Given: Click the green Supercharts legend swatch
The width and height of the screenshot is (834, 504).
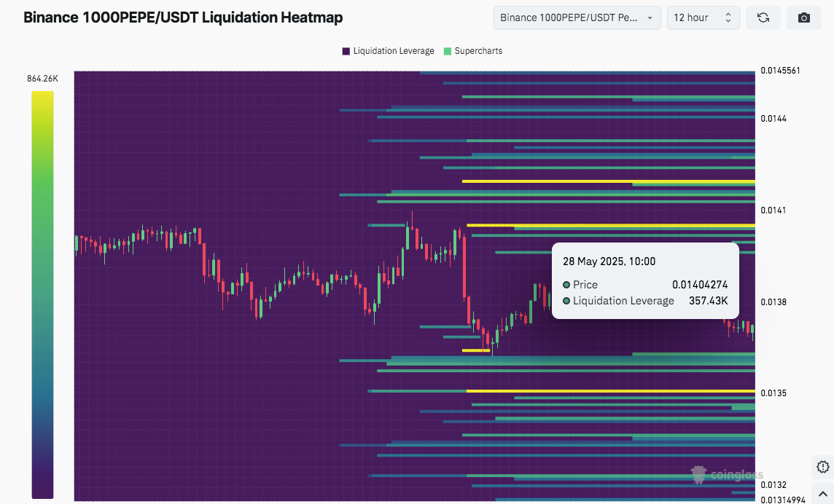Looking at the screenshot, I should tap(448, 51).
